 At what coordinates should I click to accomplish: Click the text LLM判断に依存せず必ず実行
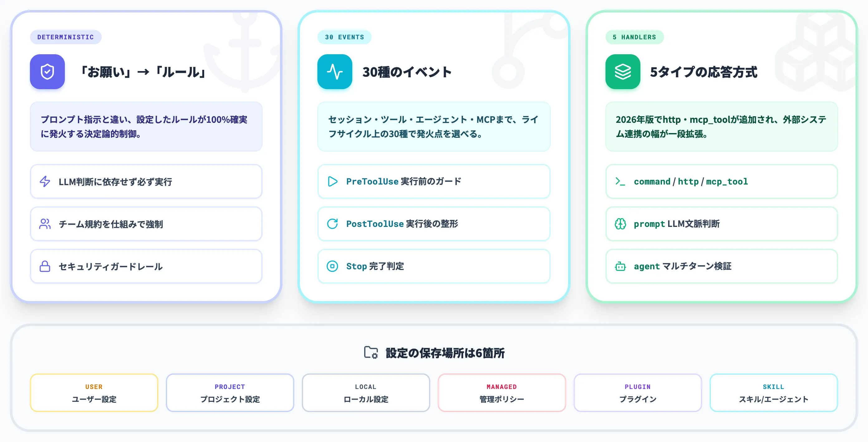[115, 182]
